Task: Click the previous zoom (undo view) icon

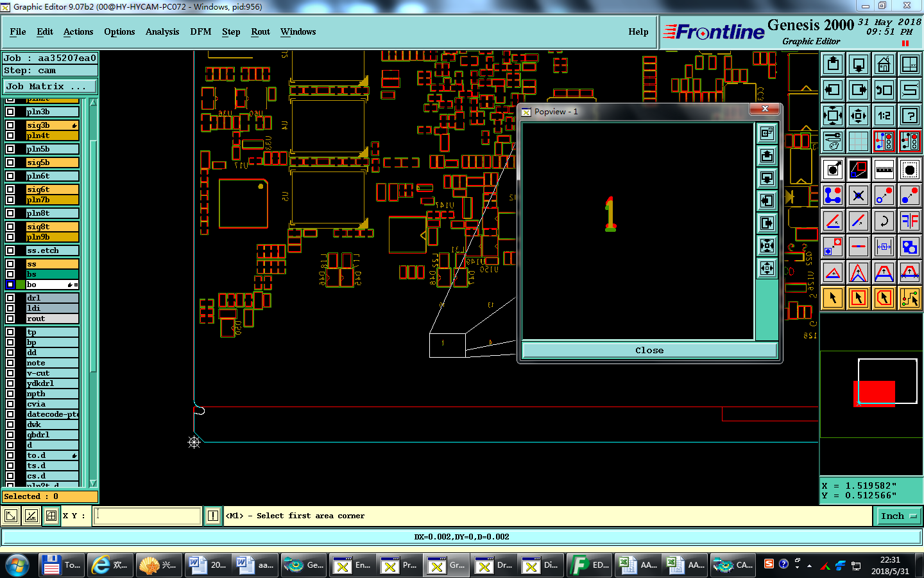Action: tap(884, 90)
